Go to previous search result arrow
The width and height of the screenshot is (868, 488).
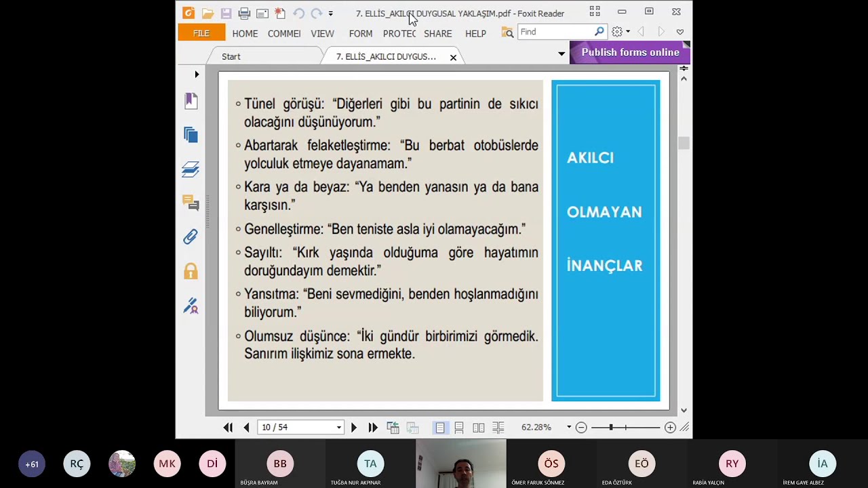[x=641, y=32]
